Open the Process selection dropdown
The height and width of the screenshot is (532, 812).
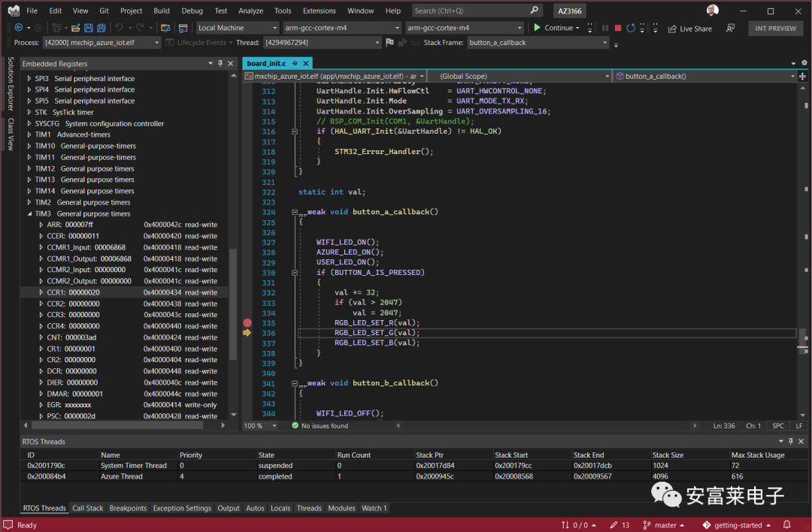tap(101, 42)
